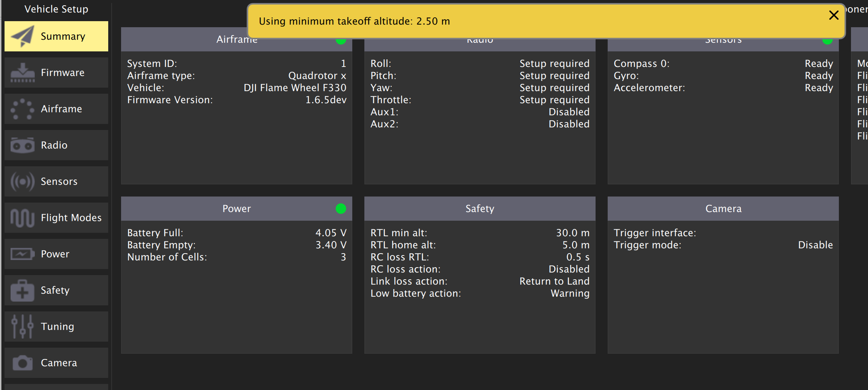Open the Camera setup page

point(56,363)
